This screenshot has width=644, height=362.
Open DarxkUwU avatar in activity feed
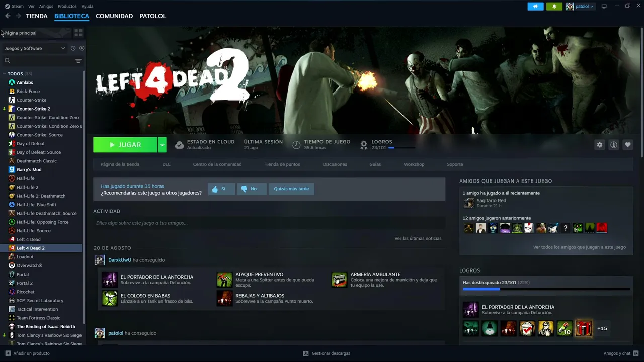coord(100,260)
